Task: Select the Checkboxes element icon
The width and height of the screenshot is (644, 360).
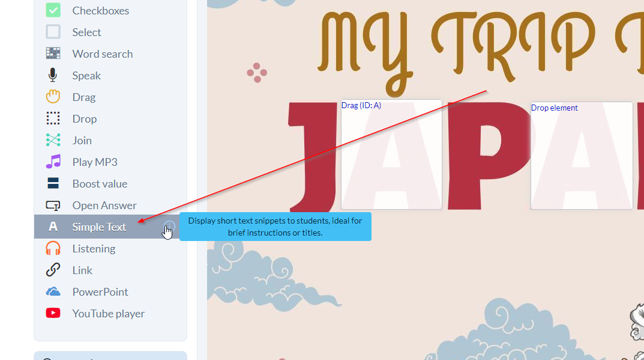Action: click(x=53, y=11)
